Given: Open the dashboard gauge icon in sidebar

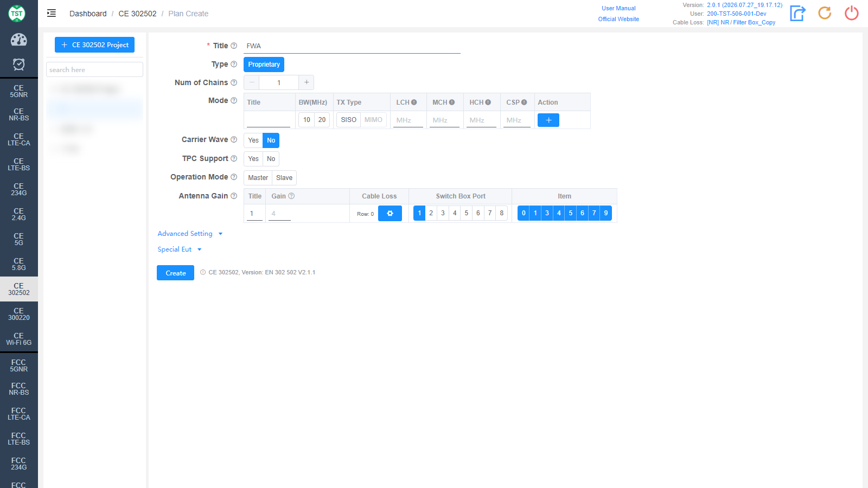Looking at the screenshot, I should [x=18, y=40].
